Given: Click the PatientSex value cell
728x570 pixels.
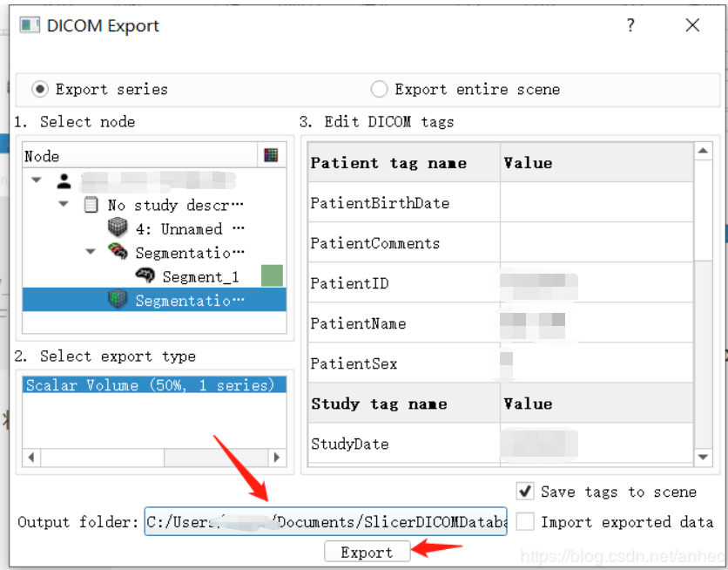Looking at the screenshot, I should 597,363.
